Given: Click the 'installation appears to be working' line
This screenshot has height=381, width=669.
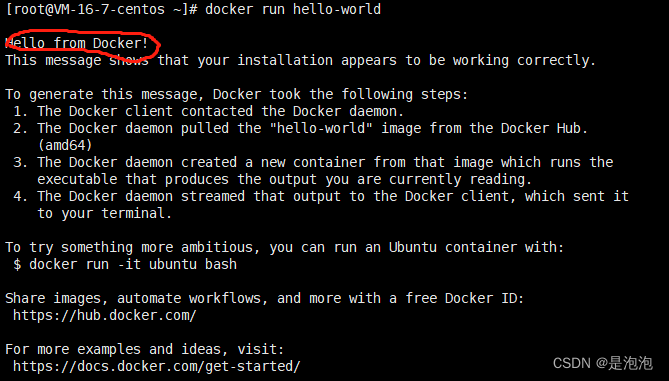Looking at the screenshot, I should point(300,60).
